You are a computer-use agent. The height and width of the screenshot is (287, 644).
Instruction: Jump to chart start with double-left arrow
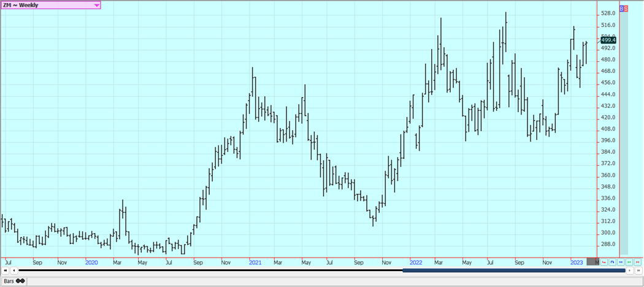[x=6, y=270]
